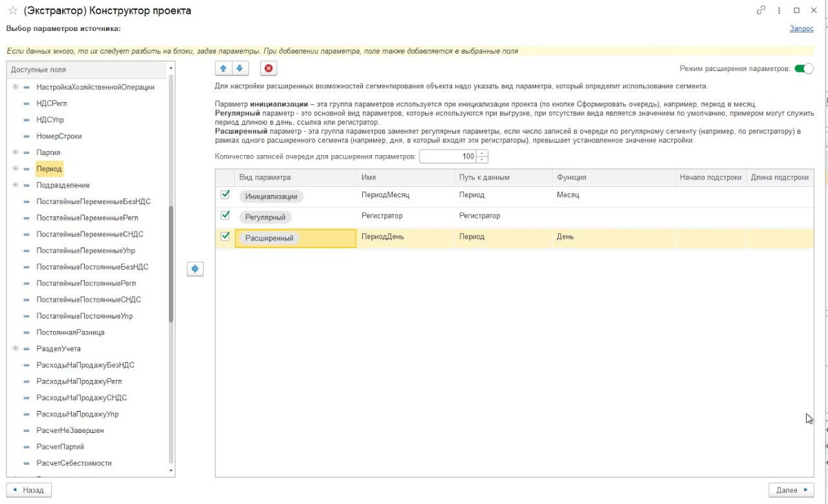Uncheck the Инициализации row checkbox
This screenshot has width=828, height=504.
(225, 195)
